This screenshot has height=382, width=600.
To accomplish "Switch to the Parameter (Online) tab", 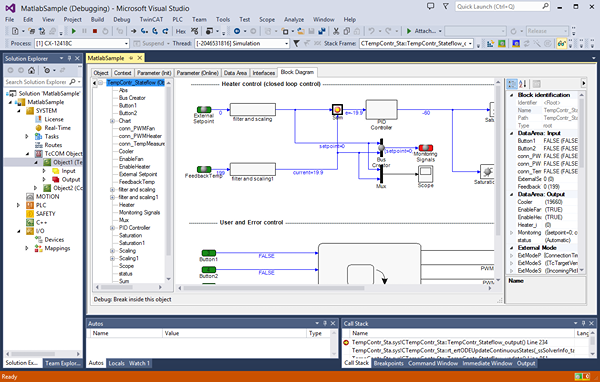I will point(198,73).
